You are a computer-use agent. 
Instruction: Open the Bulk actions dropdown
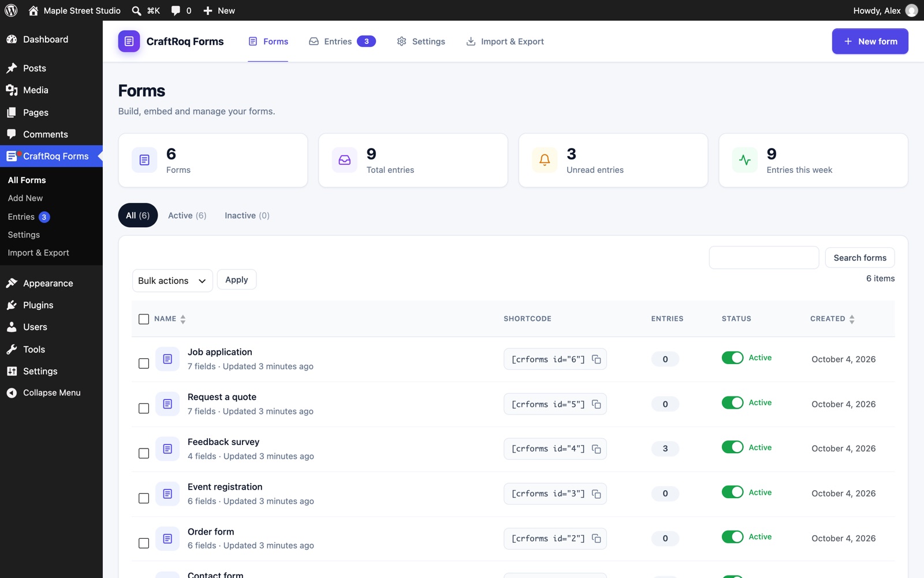point(172,281)
